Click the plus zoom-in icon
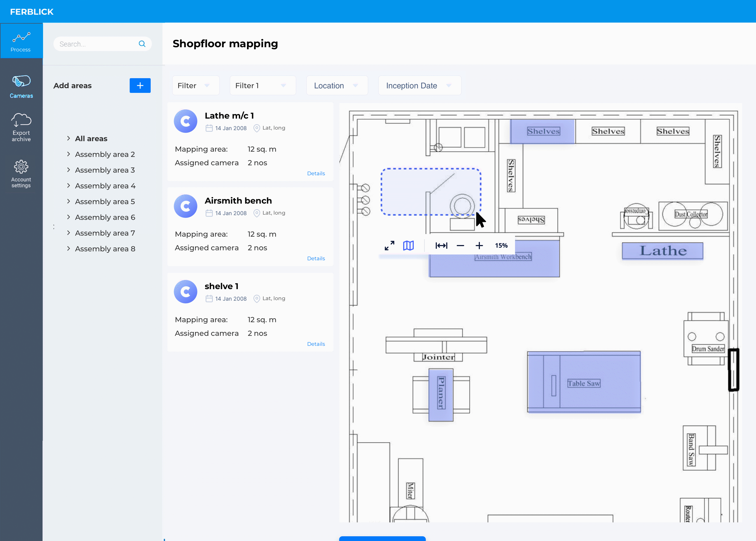This screenshot has width=756, height=541. tap(479, 246)
